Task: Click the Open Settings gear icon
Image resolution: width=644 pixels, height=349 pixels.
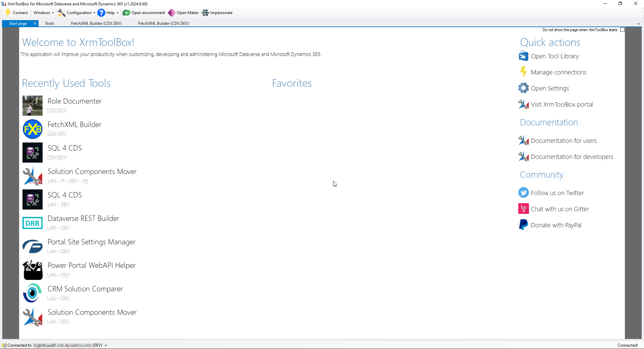Action: pyautogui.click(x=524, y=88)
